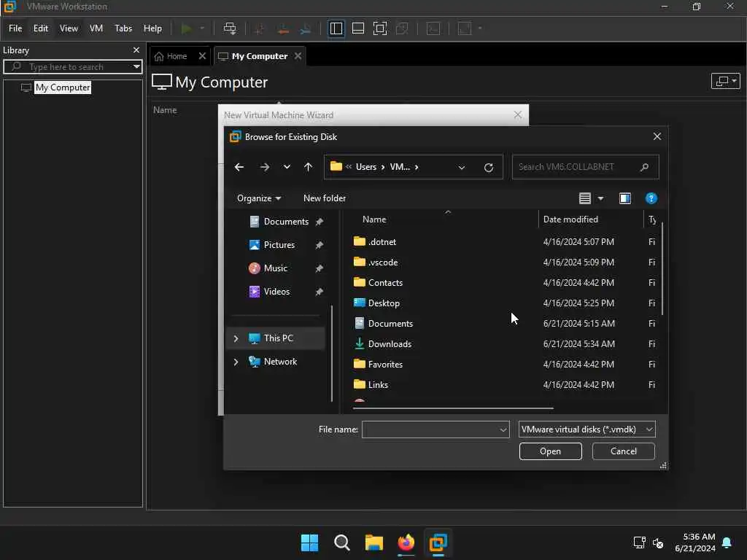Screen dimensions: 747x560
Task: Click the Library search box
Action: [72, 66]
